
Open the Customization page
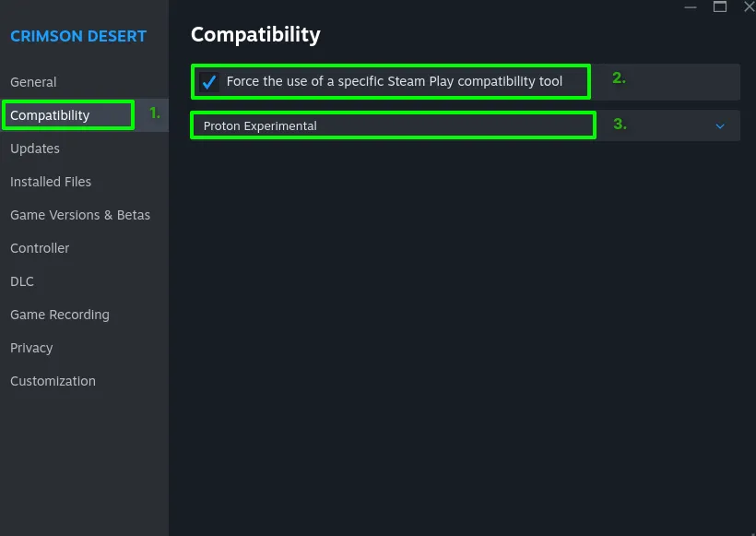[x=53, y=381]
